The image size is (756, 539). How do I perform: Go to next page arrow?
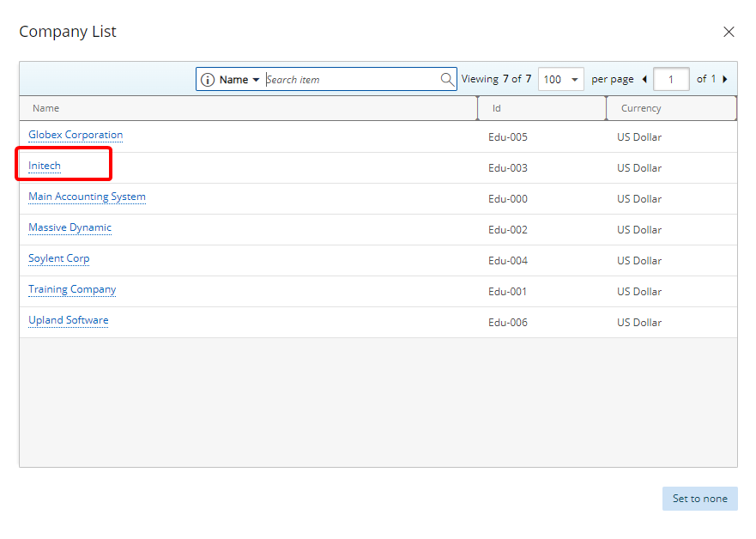click(x=724, y=79)
